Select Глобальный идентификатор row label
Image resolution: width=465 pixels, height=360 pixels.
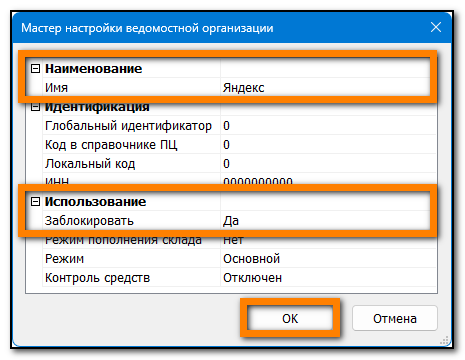click(x=128, y=126)
